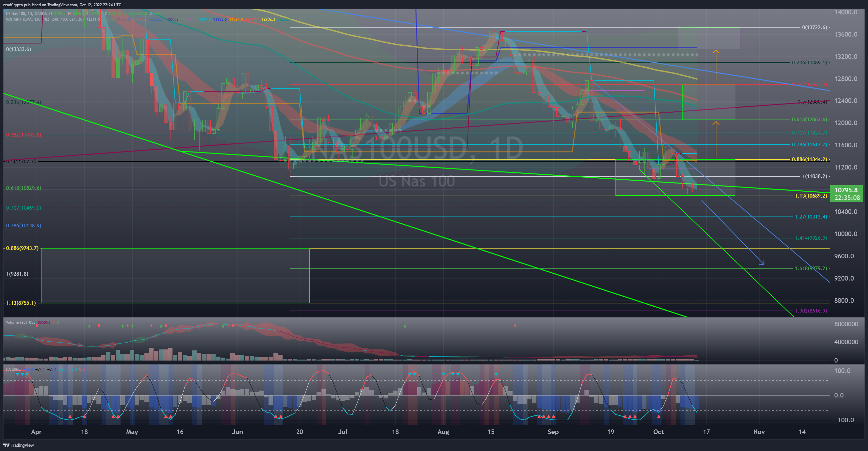Click the 805853 value in Volume legend
This screenshot has width=868, height=451.
pos(44,322)
